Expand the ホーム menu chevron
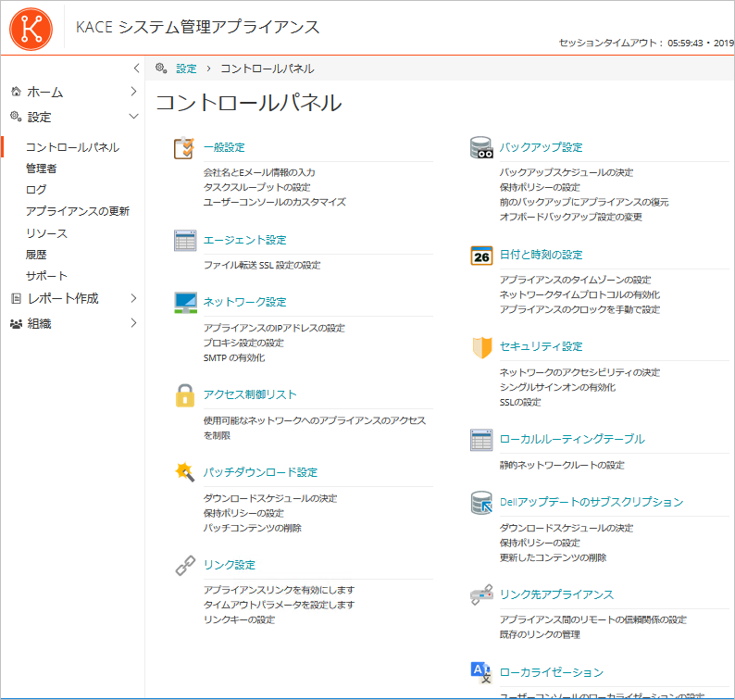 coord(134,92)
